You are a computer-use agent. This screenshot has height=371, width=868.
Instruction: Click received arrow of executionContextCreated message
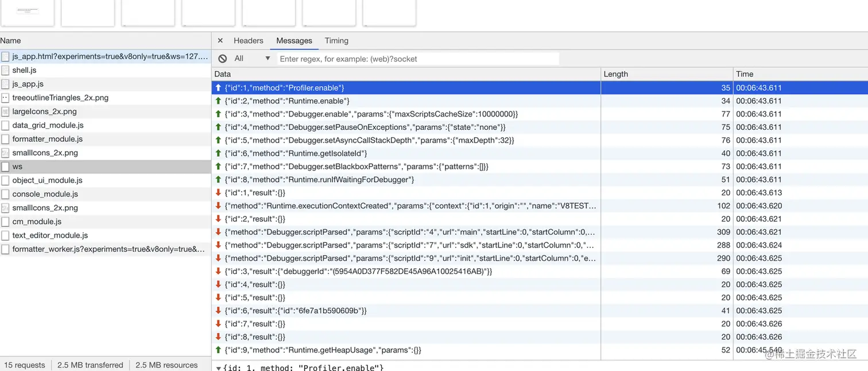[x=218, y=206]
